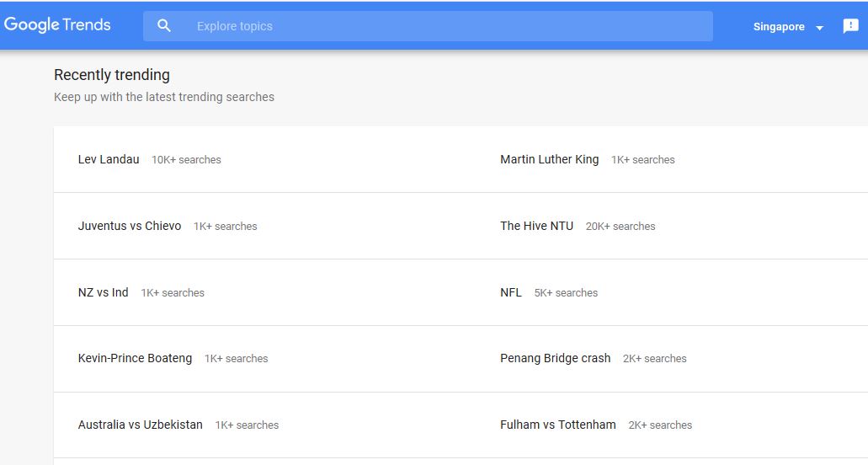Screen dimensions: 868x465
Task: Click the 2K+ searches count for Penang Bridge crash
Action: point(654,359)
